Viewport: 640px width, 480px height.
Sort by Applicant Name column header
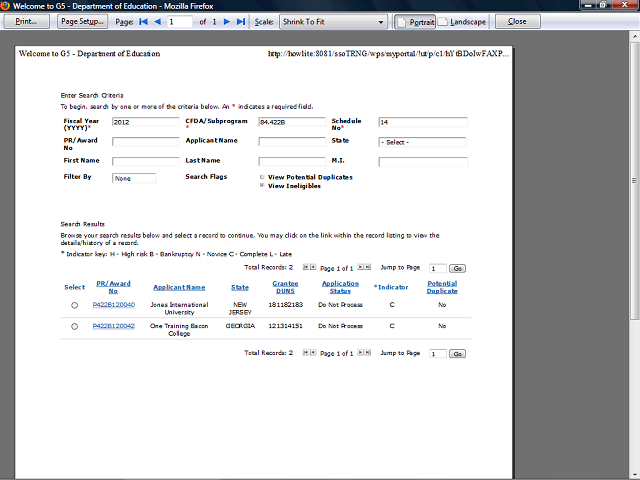[179, 287]
